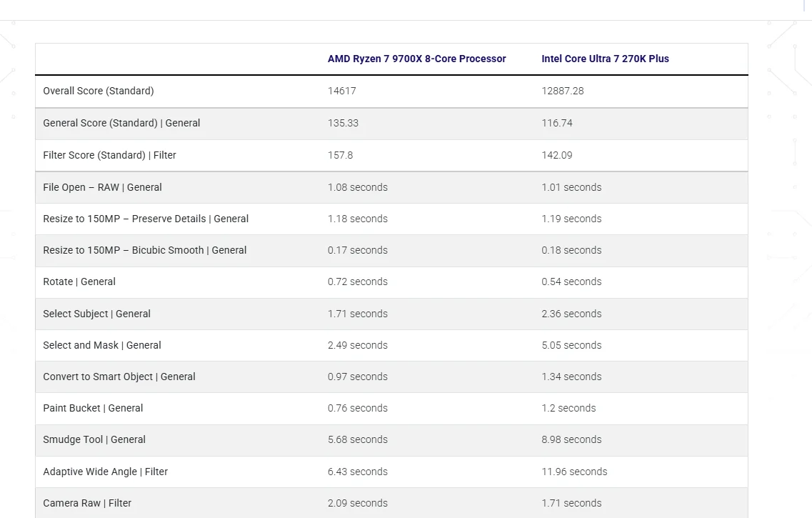This screenshot has width=812, height=518.
Task: Click the 1.19 seconds cell
Action: 571,219
